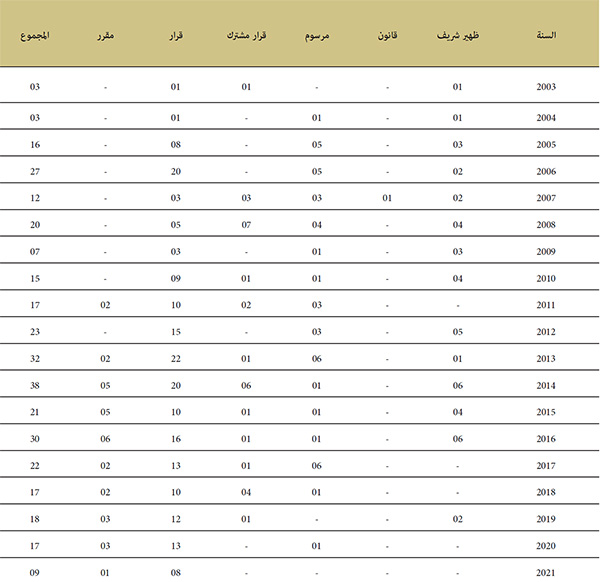Click مقرر value 06 in 2016 row

coord(105,439)
